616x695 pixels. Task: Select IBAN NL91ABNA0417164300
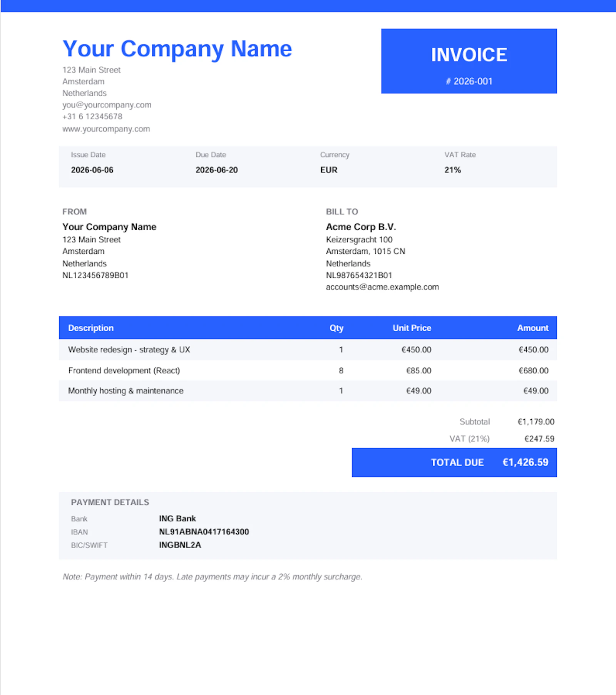(204, 532)
